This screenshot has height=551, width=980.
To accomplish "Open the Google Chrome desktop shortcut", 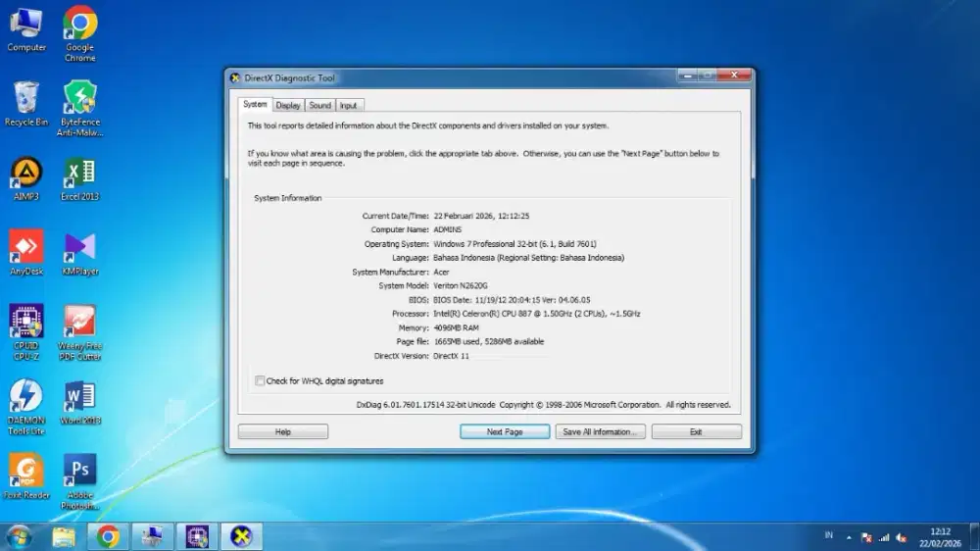I will tap(80, 34).
